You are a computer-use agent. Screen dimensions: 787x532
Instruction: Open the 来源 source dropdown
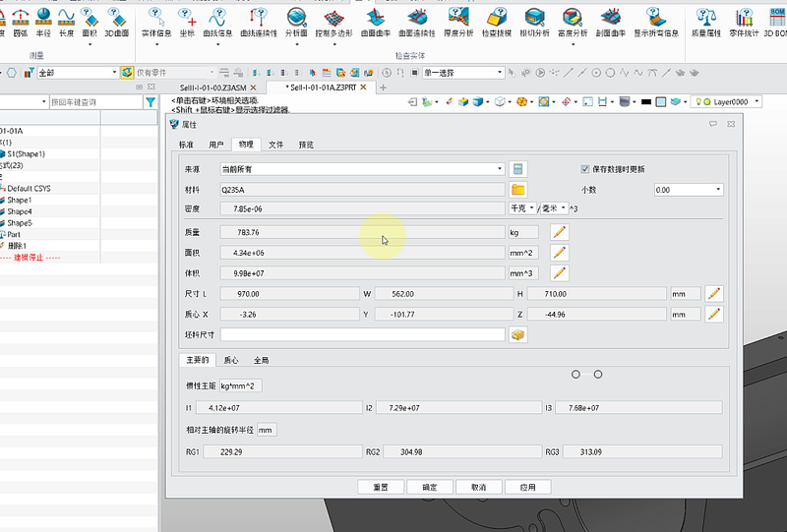(x=362, y=169)
